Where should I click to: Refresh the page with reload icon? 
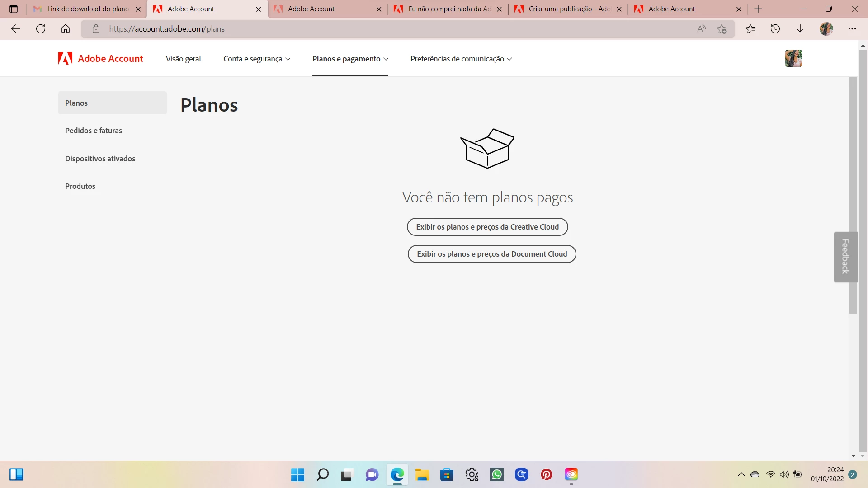(x=41, y=29)
